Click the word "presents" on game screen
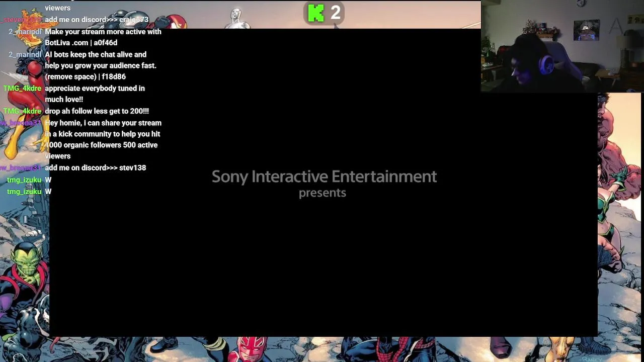 click(323, 193)
